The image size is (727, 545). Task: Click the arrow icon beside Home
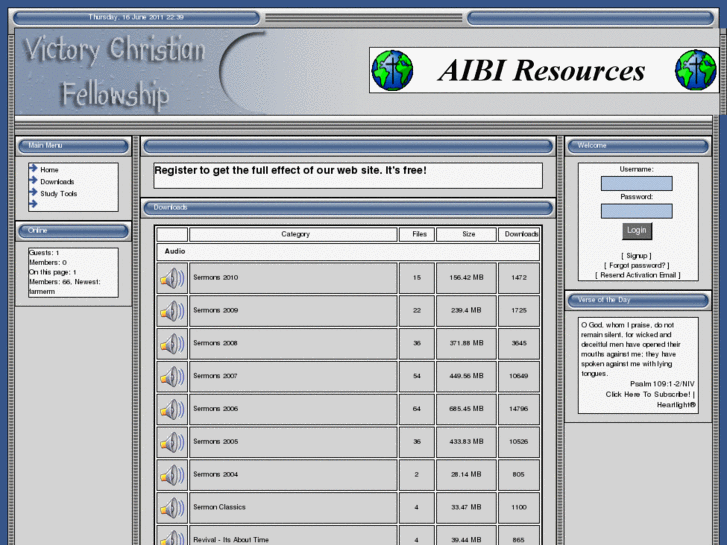tap(33, 168)
